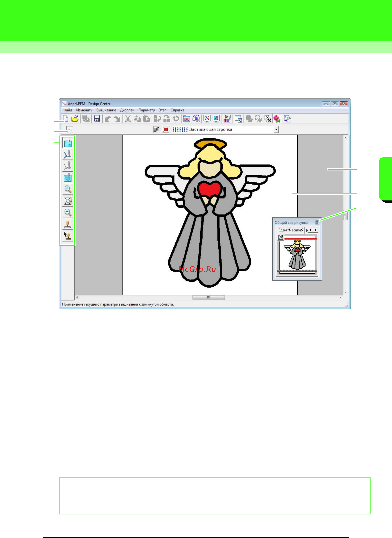Click the Cut scissors icon
This screenshot has height=538, width=392.
tap(128, 118)
